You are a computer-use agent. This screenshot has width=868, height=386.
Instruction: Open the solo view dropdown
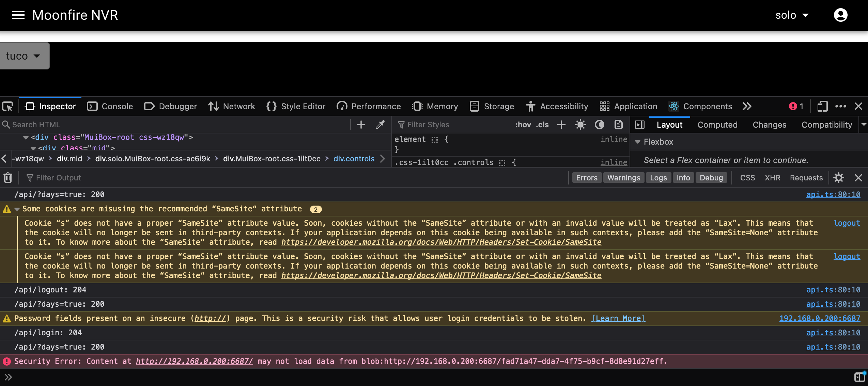(792, 15)
